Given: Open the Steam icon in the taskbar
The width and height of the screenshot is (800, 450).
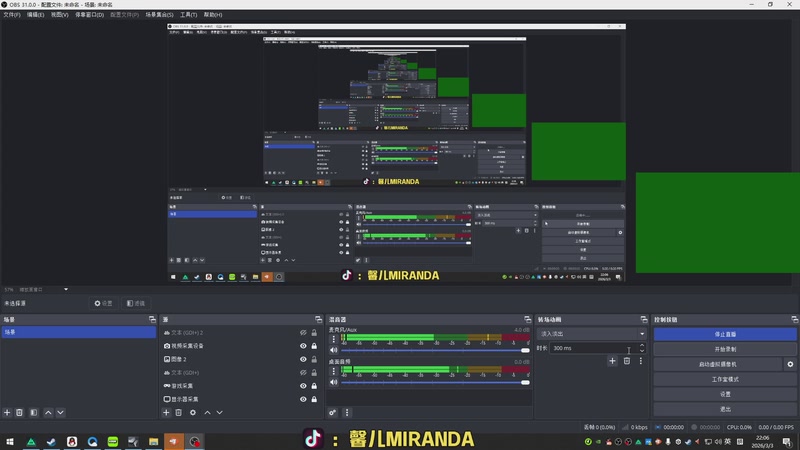Looking at the screenshot, I should 51,441.
